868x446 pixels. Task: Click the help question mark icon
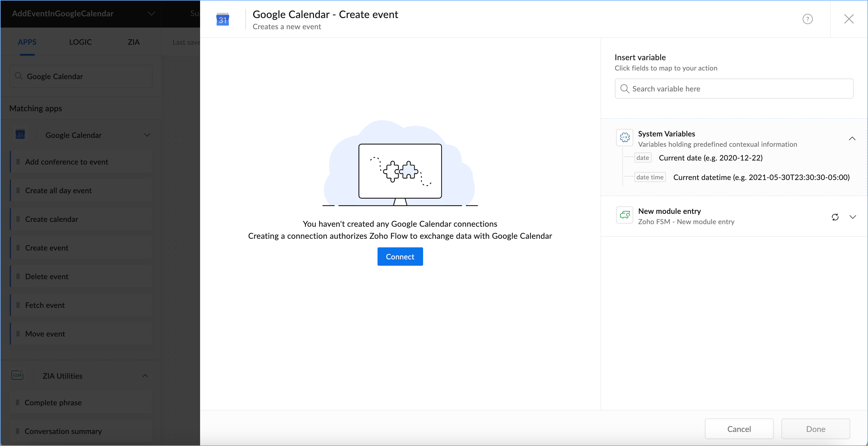tap(807, 19)
